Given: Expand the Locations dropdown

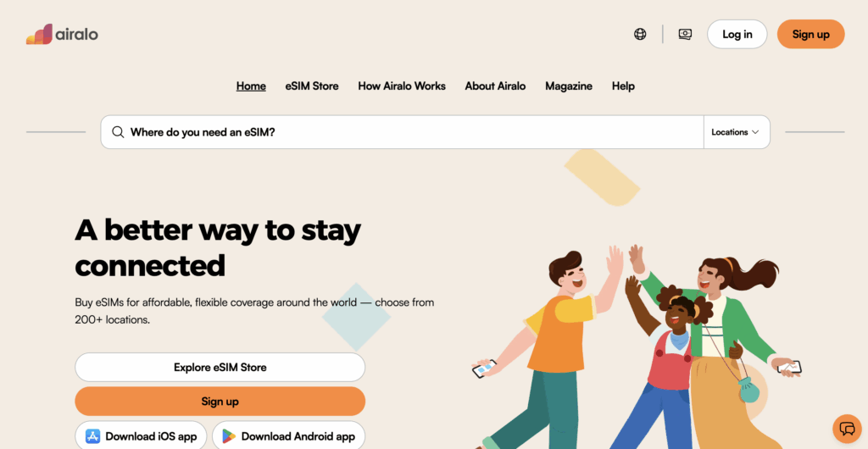Looking at the screenshot, I should coord(737,132).
